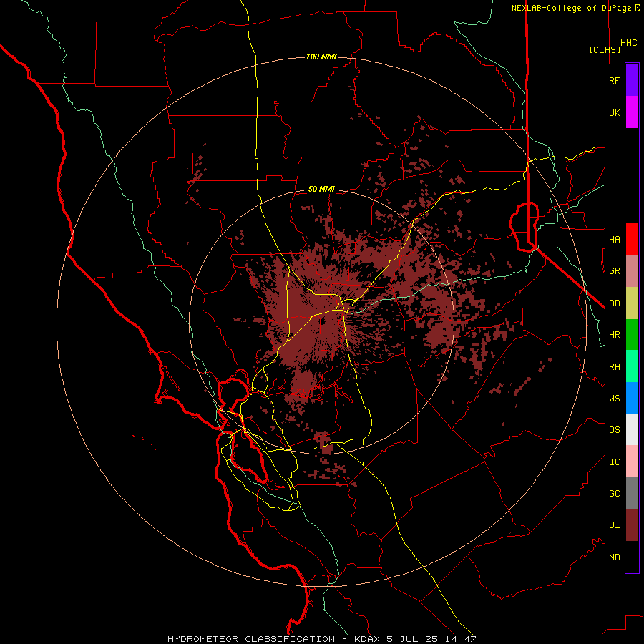Click the HR legend label
This screenshot has height=644, width=644.
[x=615, y=335]
